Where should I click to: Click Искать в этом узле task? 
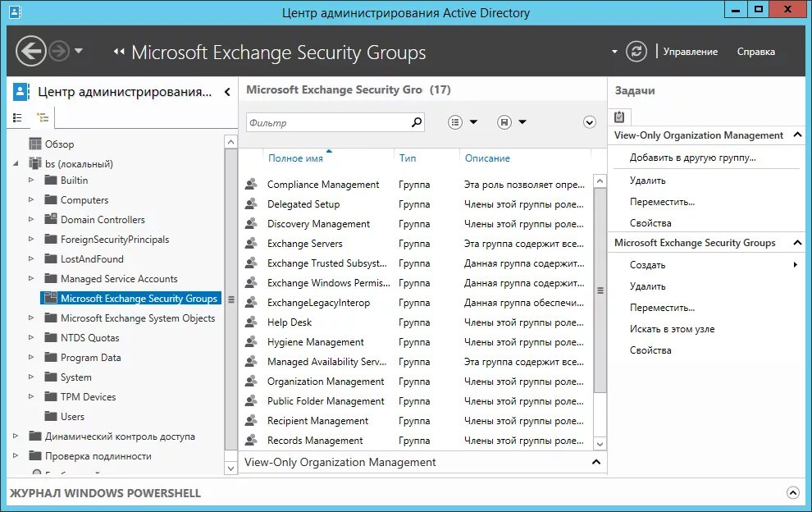[x=673, y=328]
